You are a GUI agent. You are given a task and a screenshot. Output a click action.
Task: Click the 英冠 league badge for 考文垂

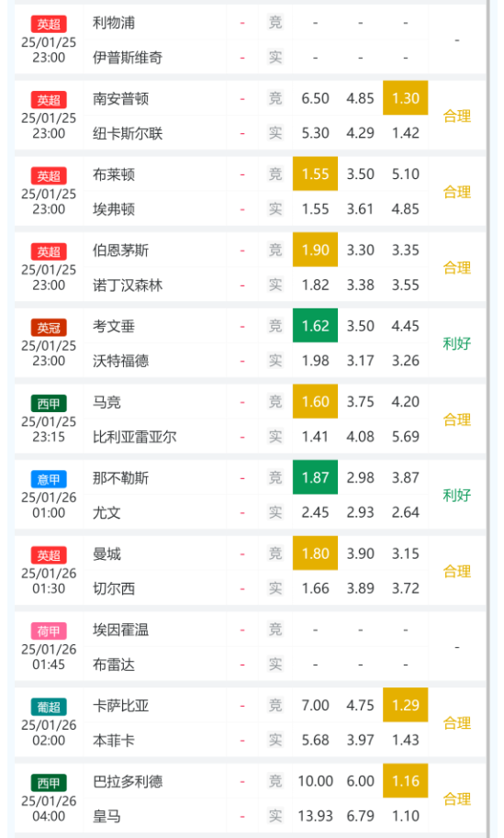[49, 328]
